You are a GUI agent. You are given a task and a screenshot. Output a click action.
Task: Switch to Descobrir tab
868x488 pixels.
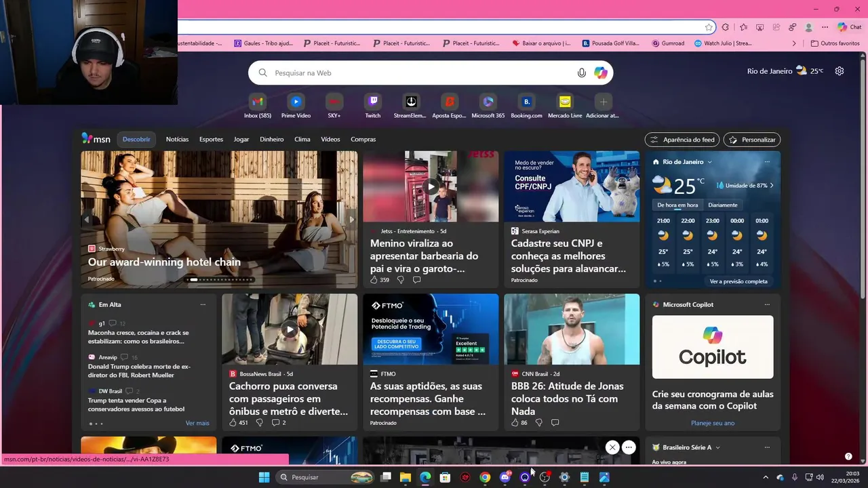[136, 139]
